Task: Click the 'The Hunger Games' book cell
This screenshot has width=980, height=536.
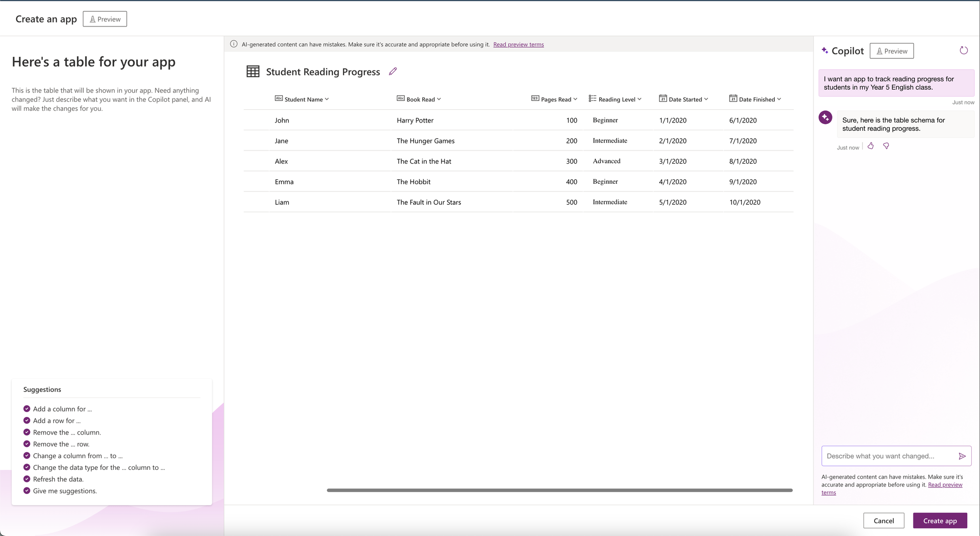Action: coord(426,141)
